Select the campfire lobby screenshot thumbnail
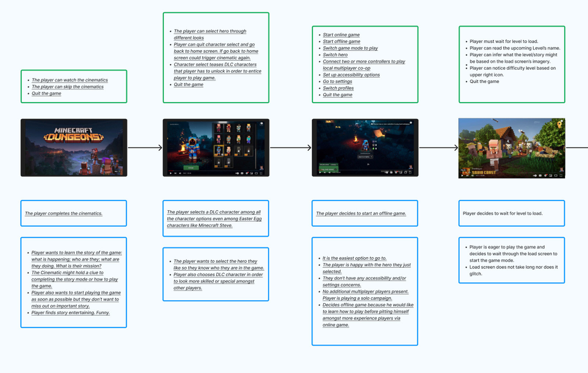Viewport: 588px width, 373px height. [365, 148]
